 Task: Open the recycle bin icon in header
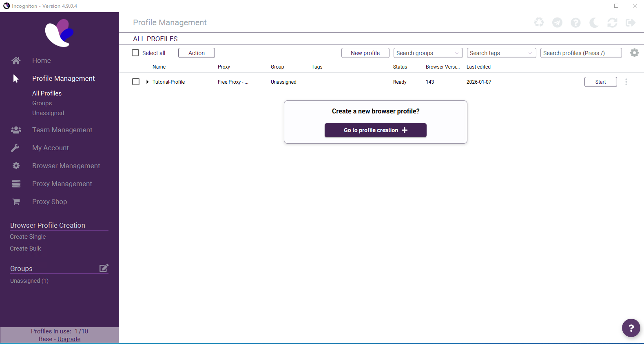[x=539, y=22]
